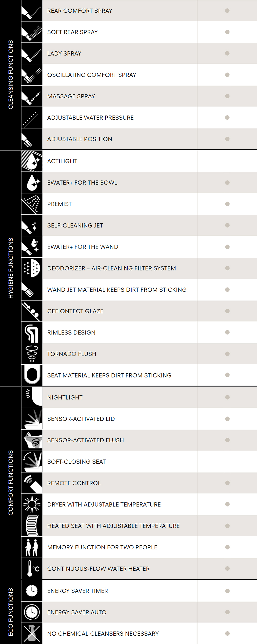The image size is (257, 644).
Task: Select the Massage Spray icon
Action: click(32, 96)
